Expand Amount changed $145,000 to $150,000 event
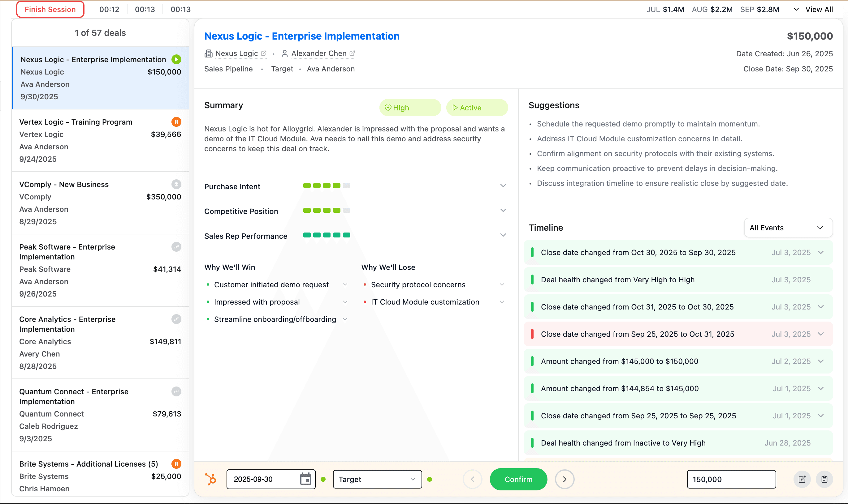Image resolution: width=848 pixels, height=504 pixels. tap(821, 361)
